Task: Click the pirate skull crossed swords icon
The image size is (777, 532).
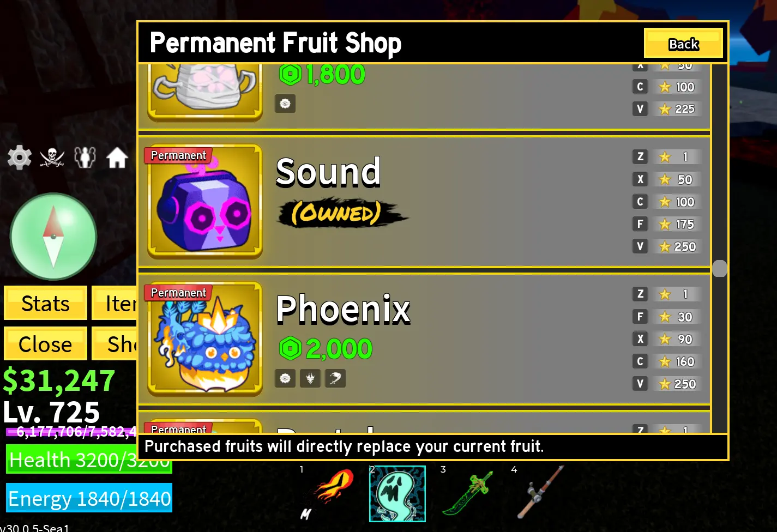Action: [52, 158]
